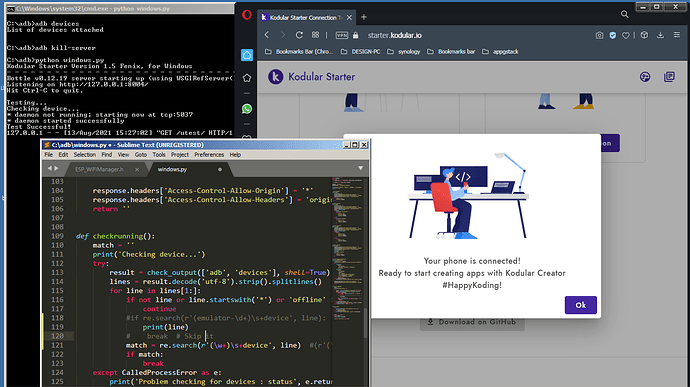690x387 pixels.
Task: Open the ad blocker shield icon
Action: pos(613,35)
